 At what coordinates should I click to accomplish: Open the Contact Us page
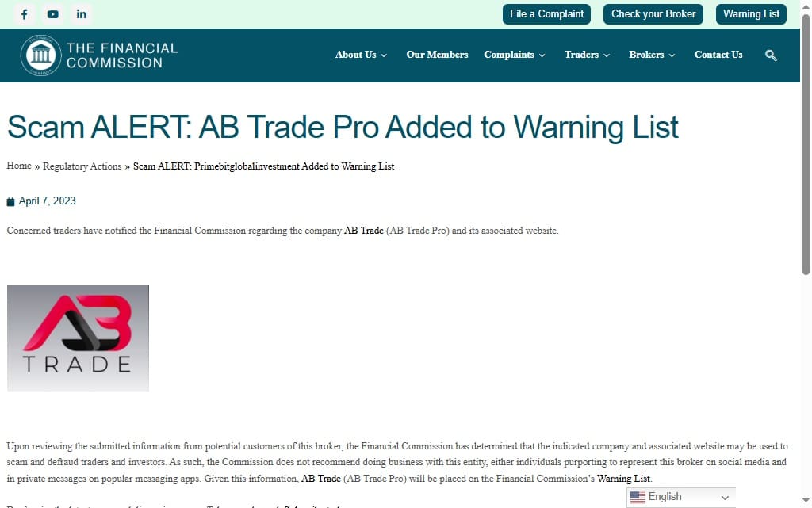click(718, 55)
